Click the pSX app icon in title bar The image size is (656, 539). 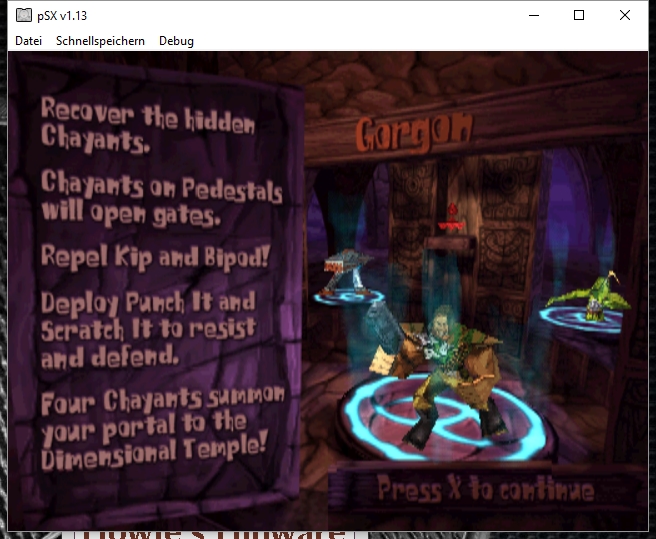click(x=24, y=15)
